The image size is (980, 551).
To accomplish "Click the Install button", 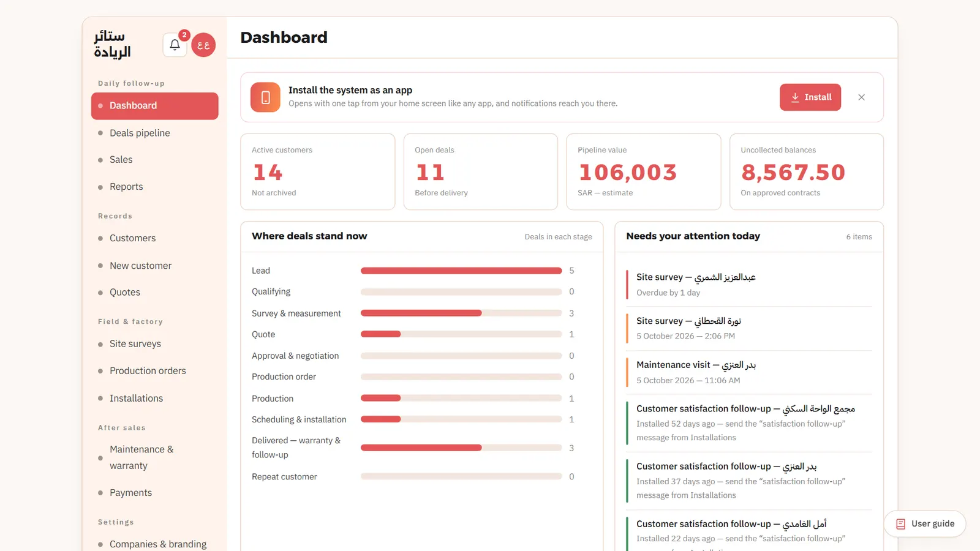I will (810, 97).
